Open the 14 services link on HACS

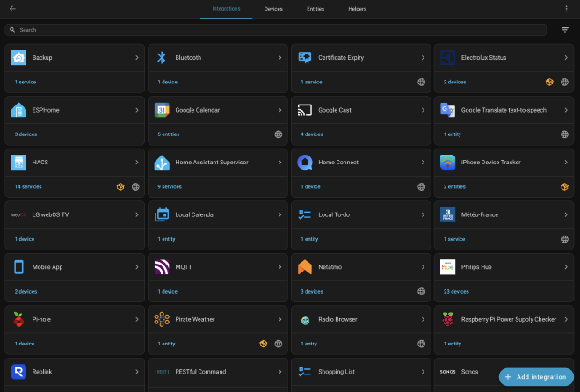tap(28, 186)
